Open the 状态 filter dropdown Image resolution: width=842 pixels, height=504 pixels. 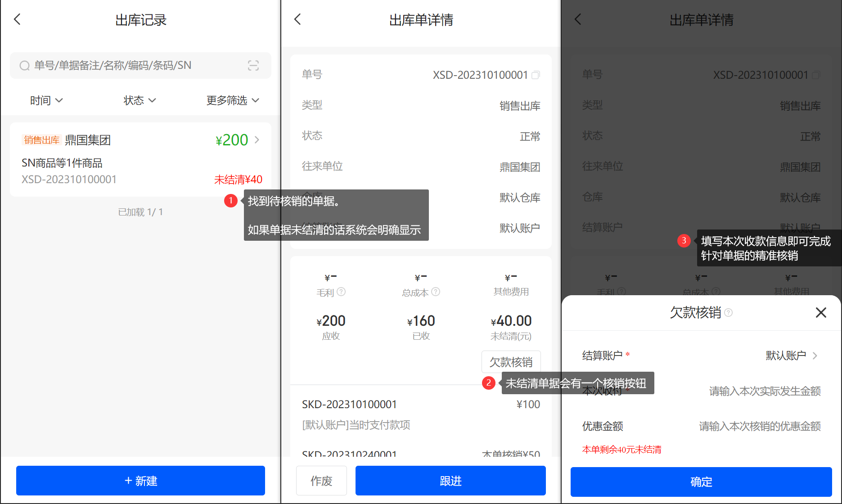(140, 100)
